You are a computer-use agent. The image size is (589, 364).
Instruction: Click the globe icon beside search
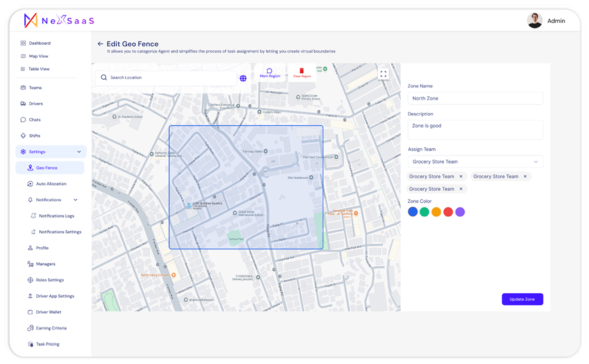[x=243, y=78]
